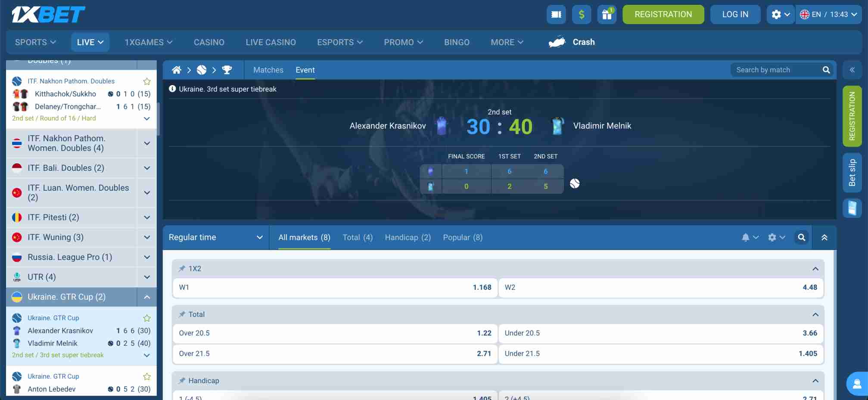Open the markets settings gear
Screen dimensions: 868x400
point(777,237)
